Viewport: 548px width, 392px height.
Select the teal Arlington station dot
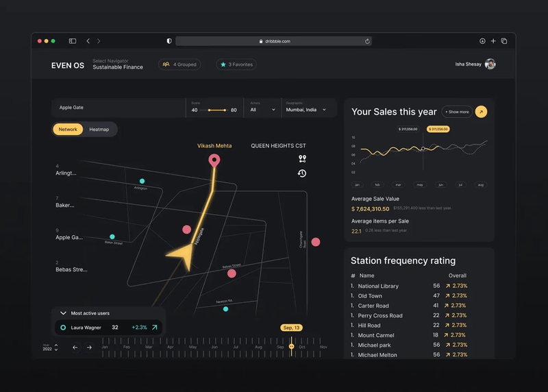(x=142, y=181)
